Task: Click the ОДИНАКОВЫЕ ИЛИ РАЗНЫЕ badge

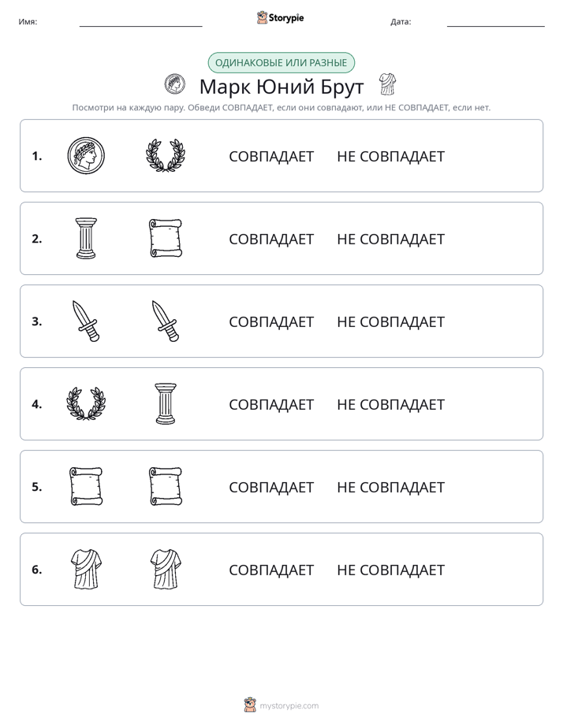Action: point(281,63)
